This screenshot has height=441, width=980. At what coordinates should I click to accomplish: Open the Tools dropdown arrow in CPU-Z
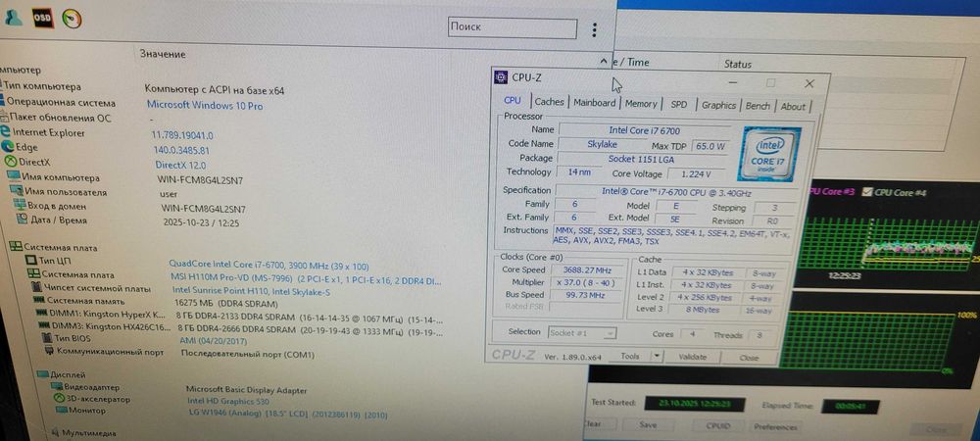click(657, 356)
